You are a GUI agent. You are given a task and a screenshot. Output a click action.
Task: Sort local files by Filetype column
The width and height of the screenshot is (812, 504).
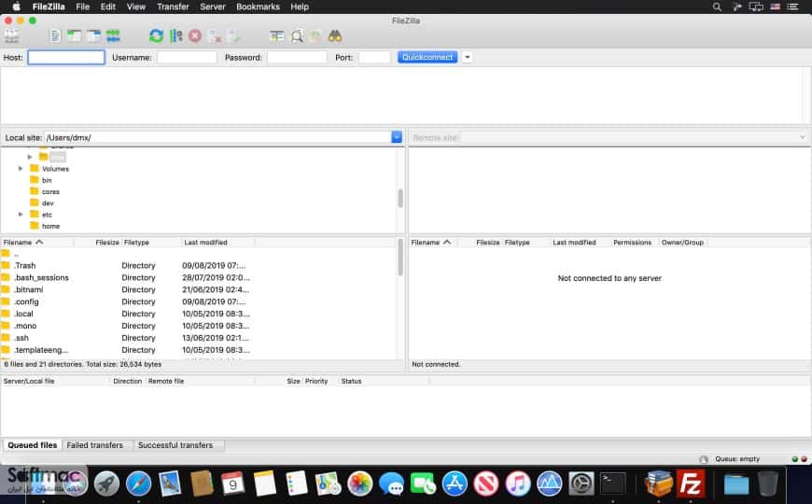152,243
